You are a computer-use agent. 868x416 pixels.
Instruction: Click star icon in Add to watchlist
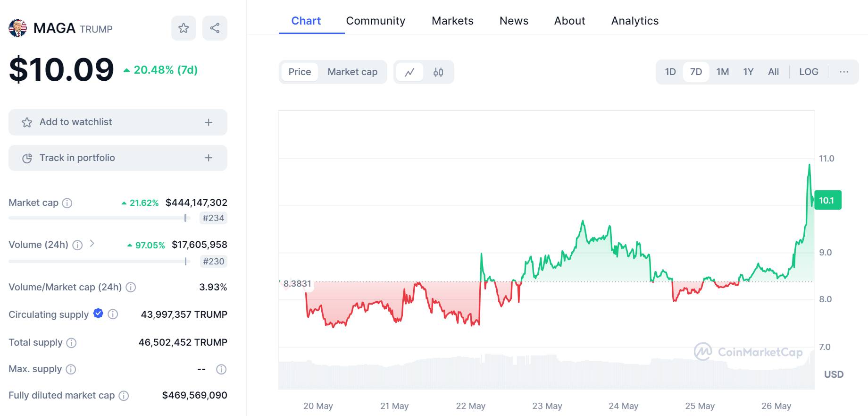tap(27, 122)
